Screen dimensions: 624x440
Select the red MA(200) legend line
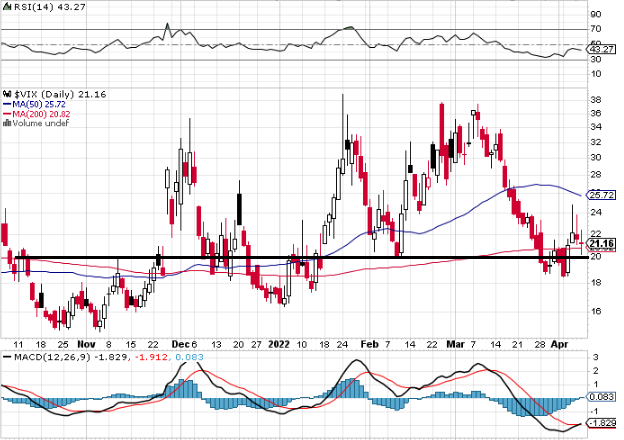point(7,114)
